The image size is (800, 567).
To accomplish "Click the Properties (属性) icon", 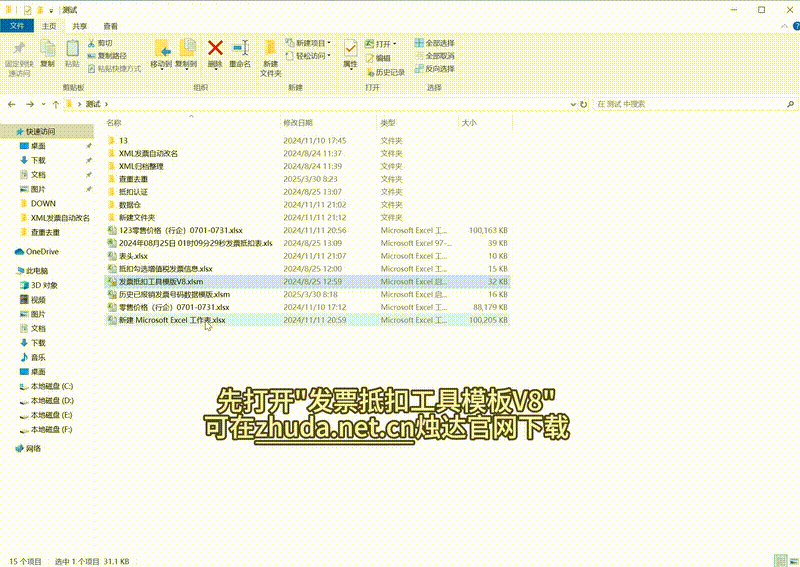I will coord(351,48).
